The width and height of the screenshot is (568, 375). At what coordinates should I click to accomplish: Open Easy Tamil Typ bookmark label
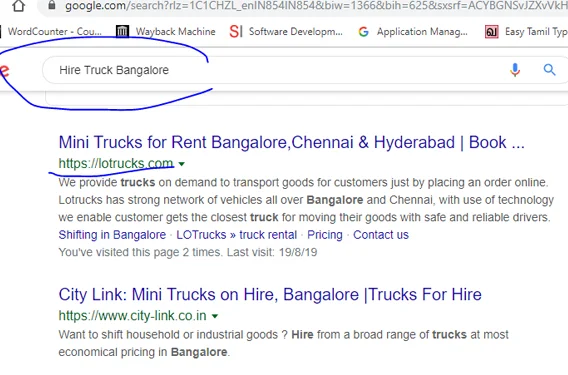coord(536,32)
